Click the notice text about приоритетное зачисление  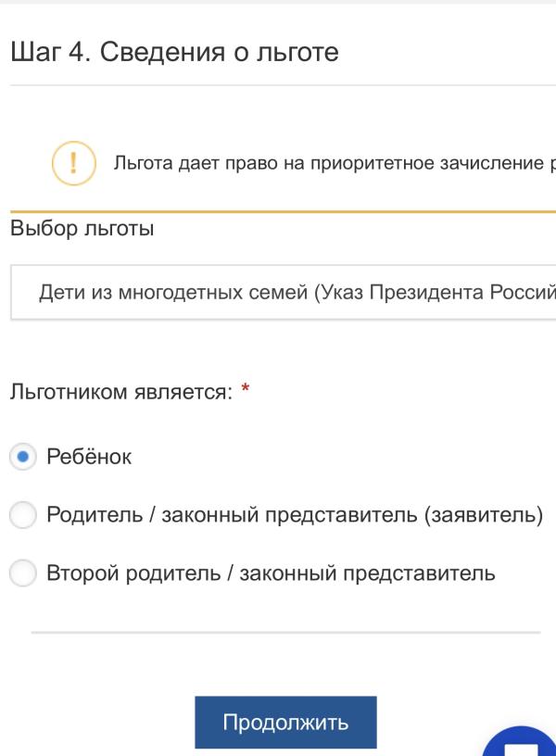[334, 164]
